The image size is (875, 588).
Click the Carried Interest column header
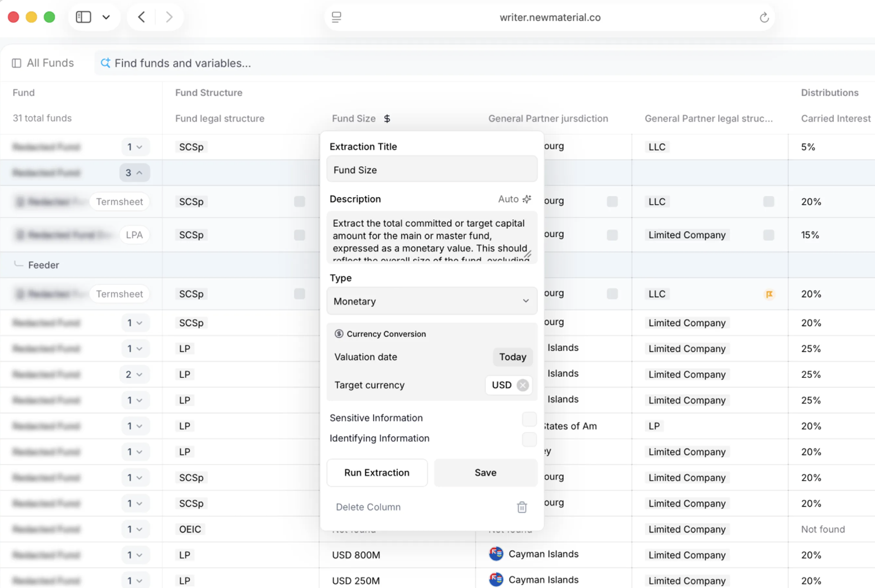coord(836,118)
